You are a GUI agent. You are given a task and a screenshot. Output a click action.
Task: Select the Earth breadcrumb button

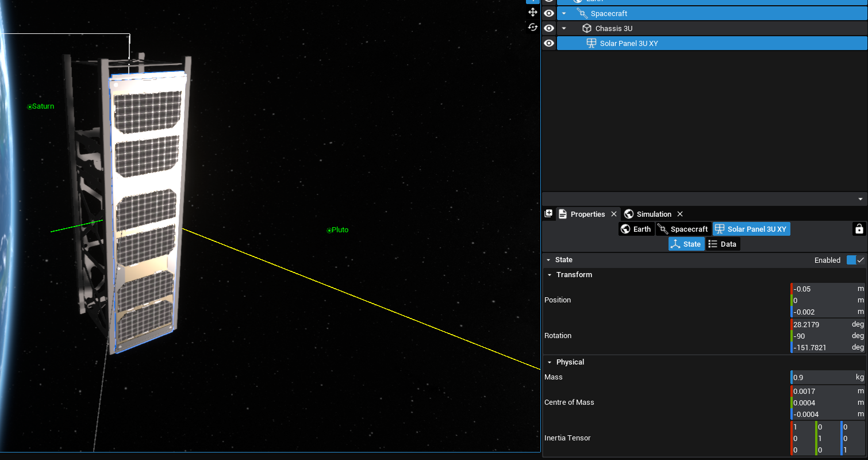(636, 229)
